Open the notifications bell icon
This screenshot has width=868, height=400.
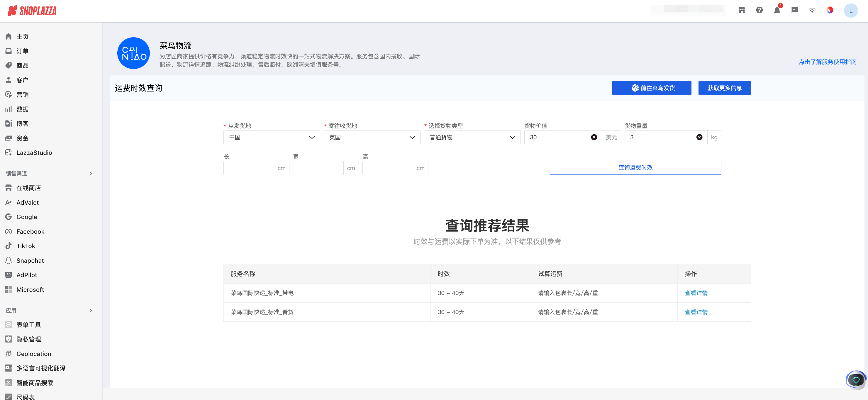777,10
